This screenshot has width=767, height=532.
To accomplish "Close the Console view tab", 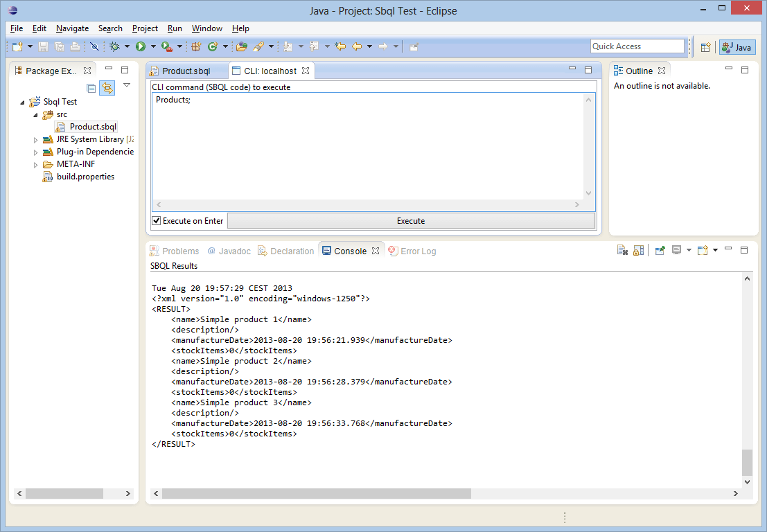I will click(375, 250).
